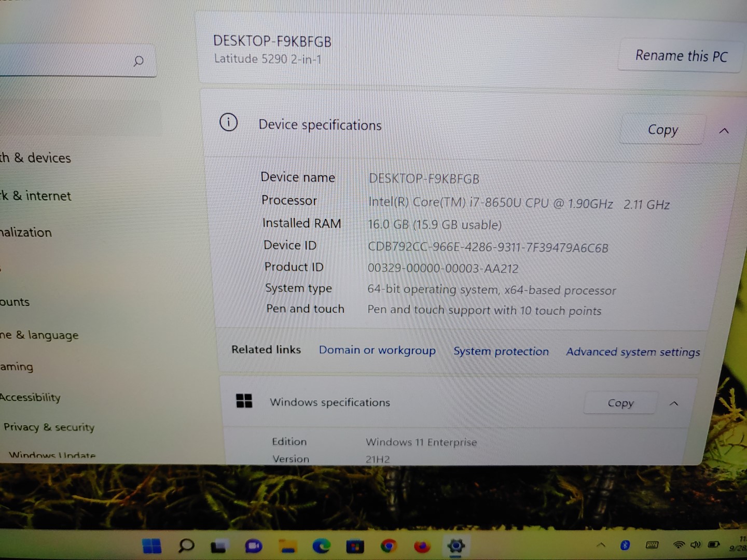This screenshot has height=560, width=747.
Task: Open Gaming settings
Action: click(x=17, y=367)
